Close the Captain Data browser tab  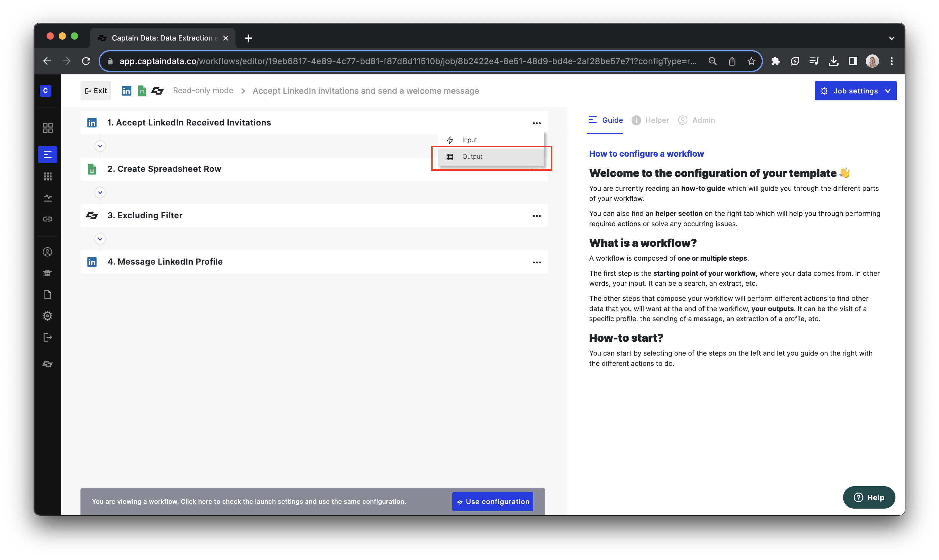(x=226, y=38)
